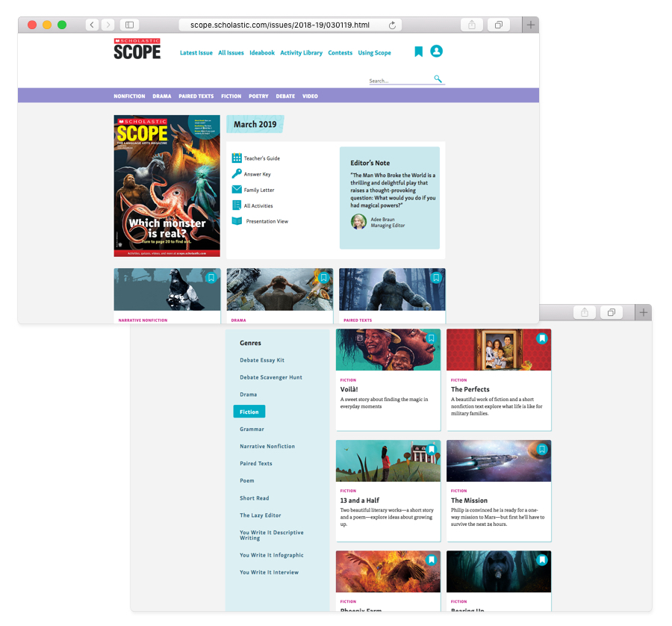Click the Safari address bar URL

(x=280, y=25)
